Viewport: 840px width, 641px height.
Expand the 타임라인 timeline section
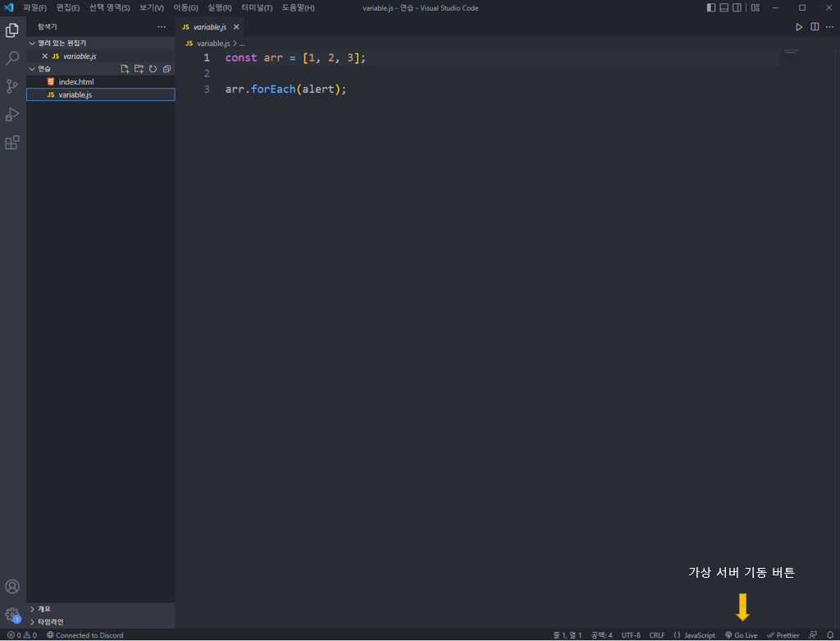[101, 621]
